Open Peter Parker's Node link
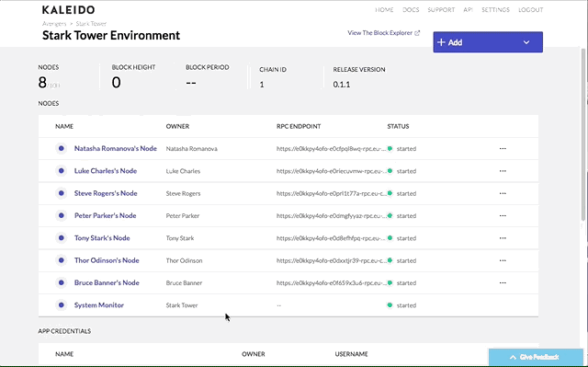 [105, 215]
